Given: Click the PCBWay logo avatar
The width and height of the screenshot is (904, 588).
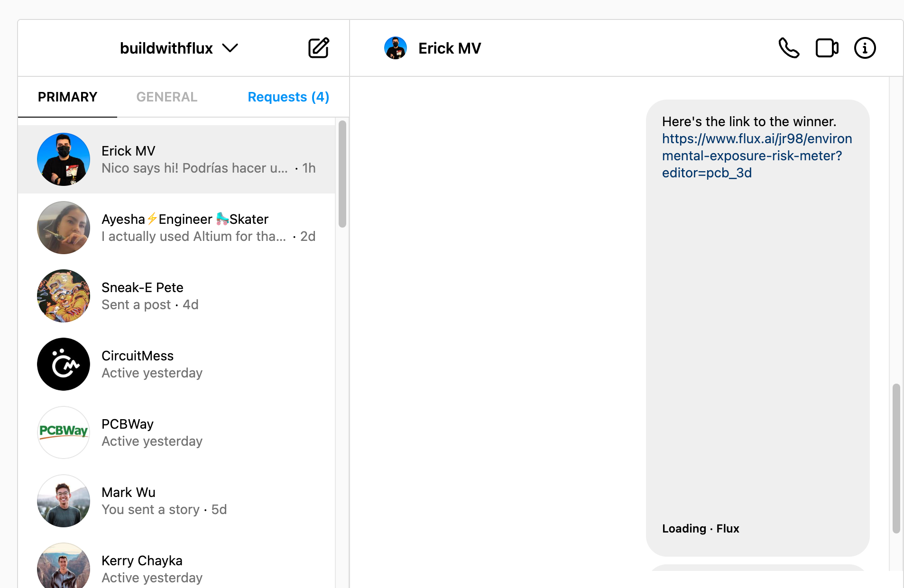Looking at the screenshot, I should click(x=64, y=432).
